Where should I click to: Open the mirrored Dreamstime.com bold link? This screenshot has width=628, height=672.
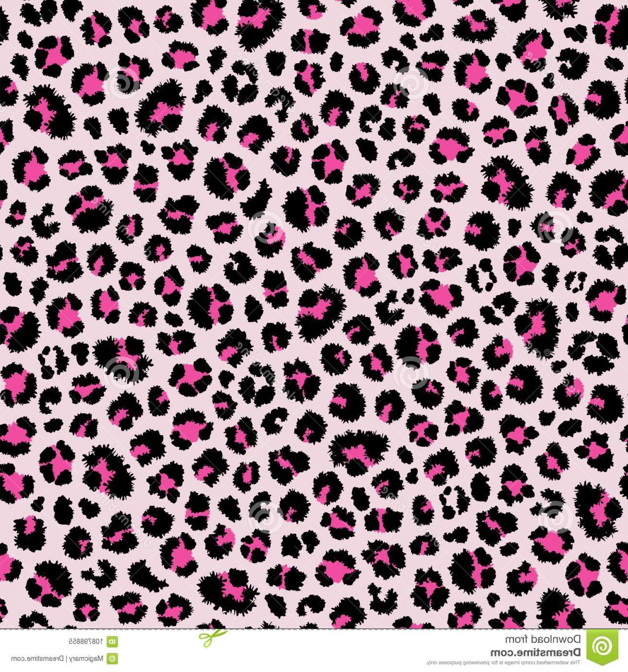(535, 652)
